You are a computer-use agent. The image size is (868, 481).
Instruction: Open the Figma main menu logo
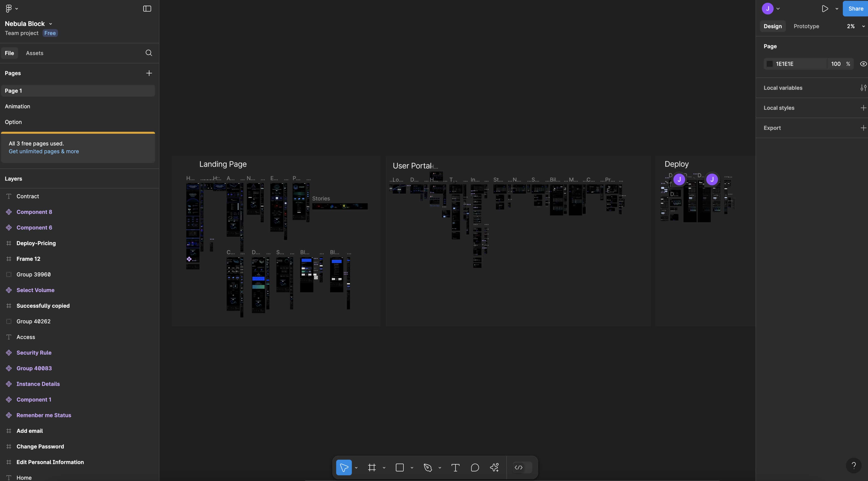coord(9,8)
